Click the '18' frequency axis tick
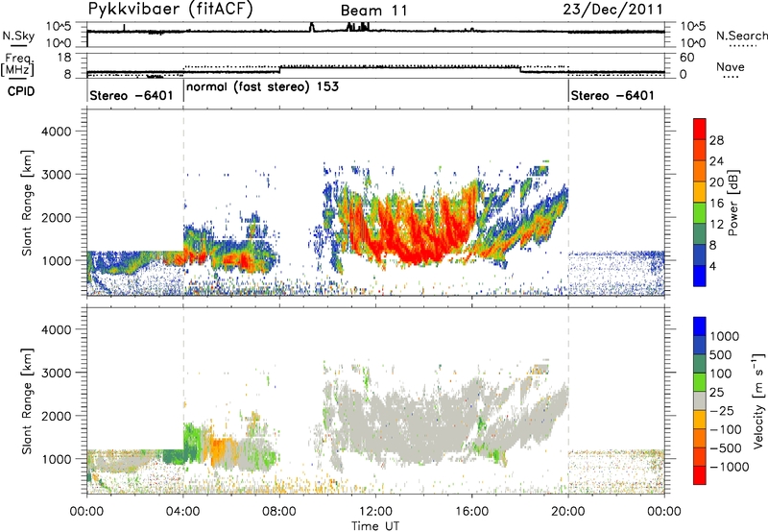 click(x=64, y=58)
